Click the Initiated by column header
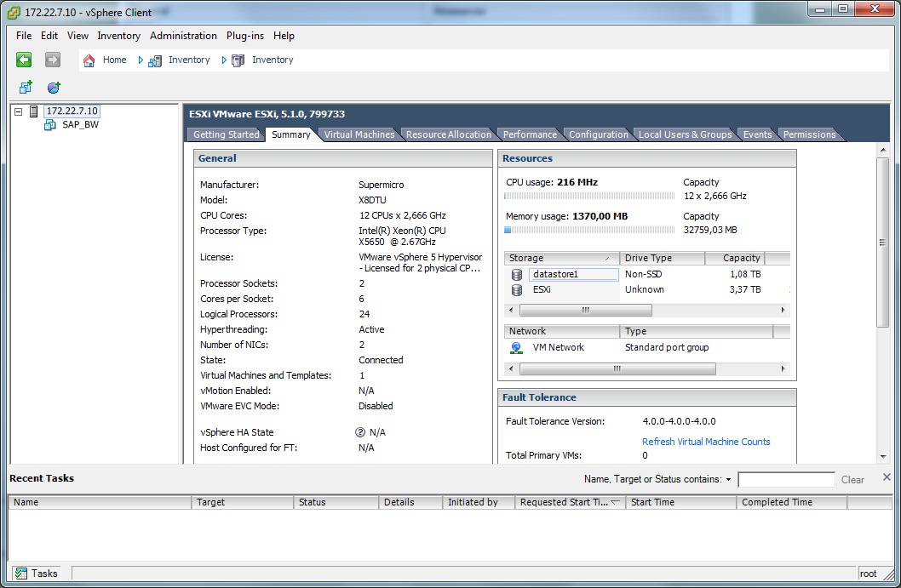The width and height of the screenshot is (901, 588). click(x=479, y=502)
